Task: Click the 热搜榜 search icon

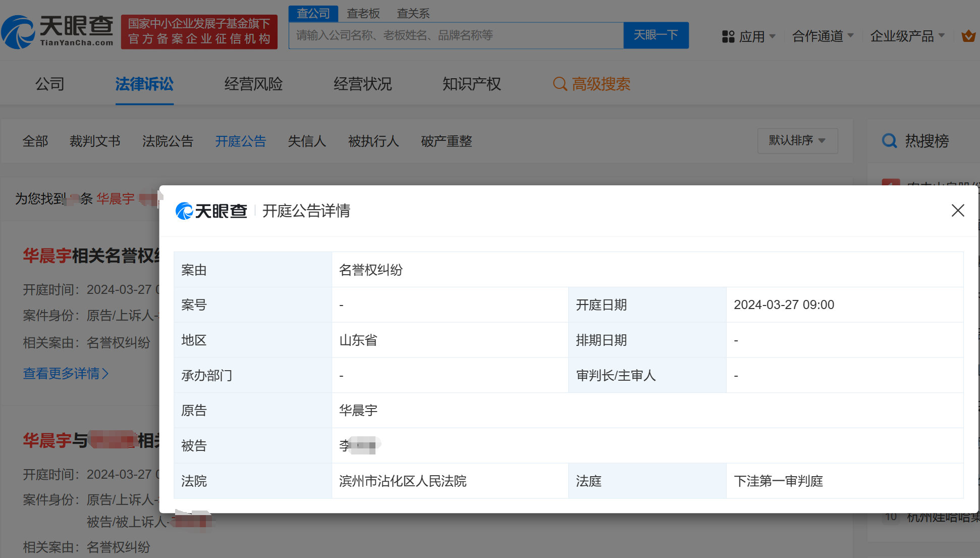Action: tap(889, 141)
